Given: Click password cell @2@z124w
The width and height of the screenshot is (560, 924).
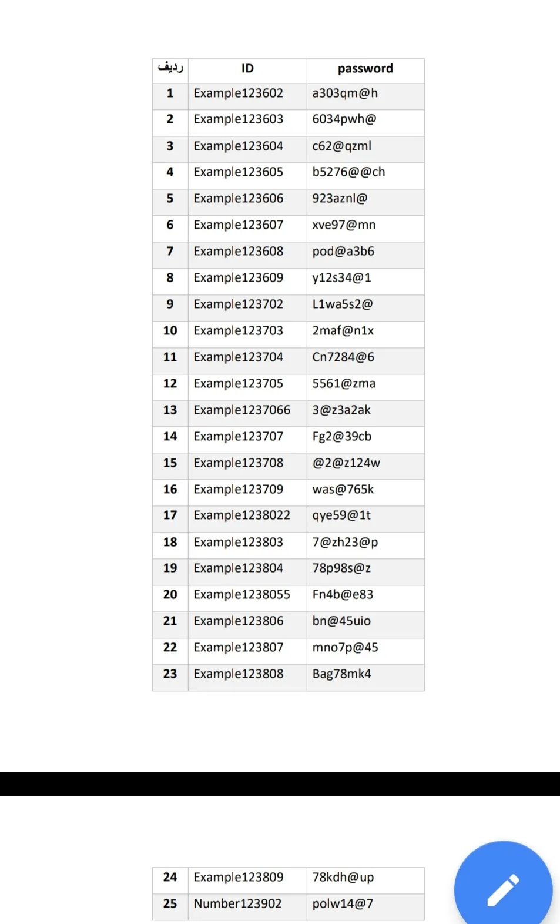Looking at the screenshot, I should point(346,463).
